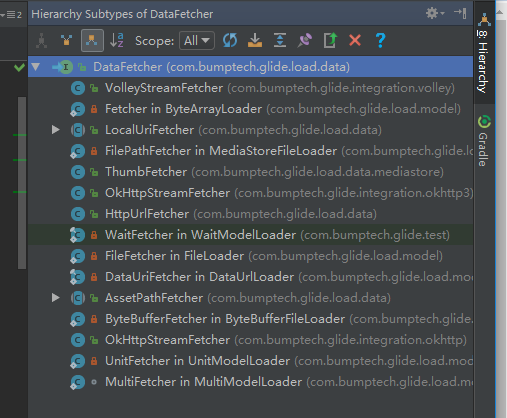The height and width of the screenshot is (418, 507).
Task: Click the ThumbFetcher class icon
Action: point(78,172)
